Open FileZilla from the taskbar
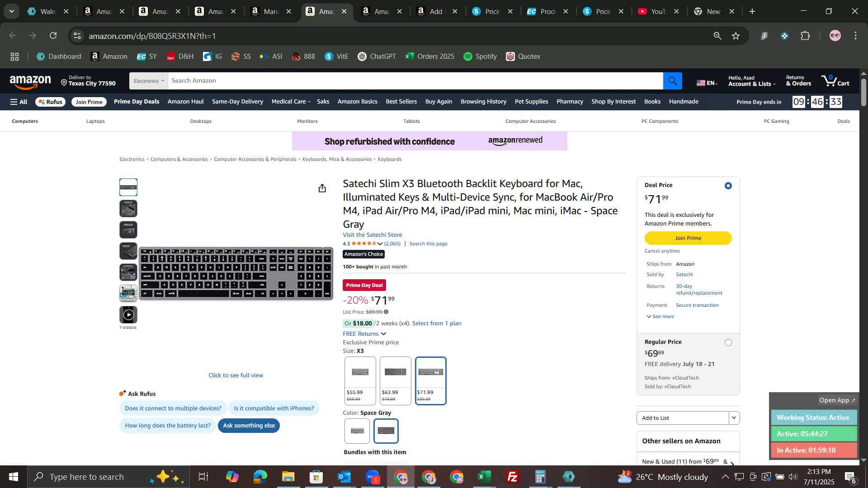The image size is (868, 488). coord(513,477)
